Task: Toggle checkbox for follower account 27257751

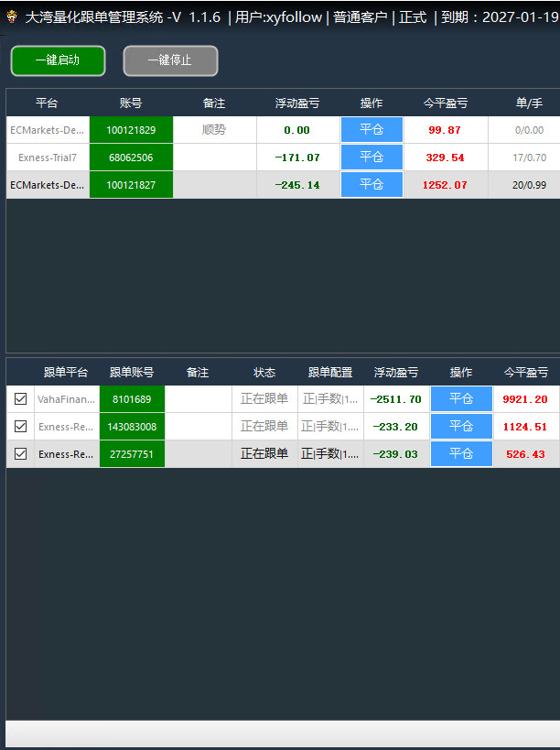Action: point(20,454)
